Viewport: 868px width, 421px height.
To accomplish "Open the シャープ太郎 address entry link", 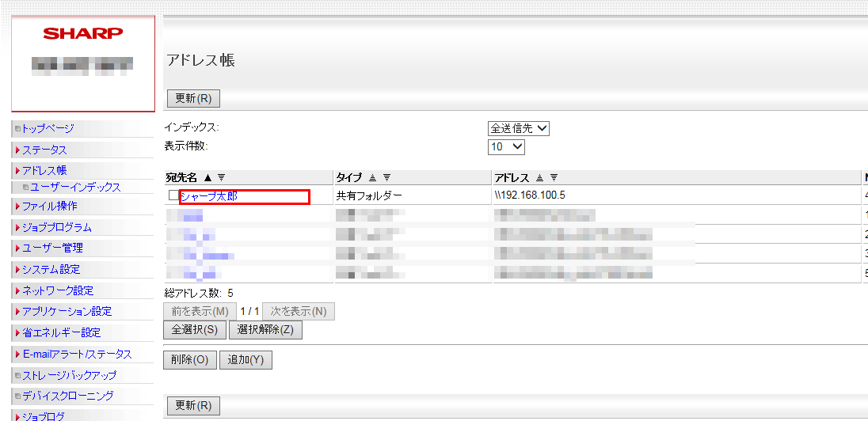I will pos(209,196).
